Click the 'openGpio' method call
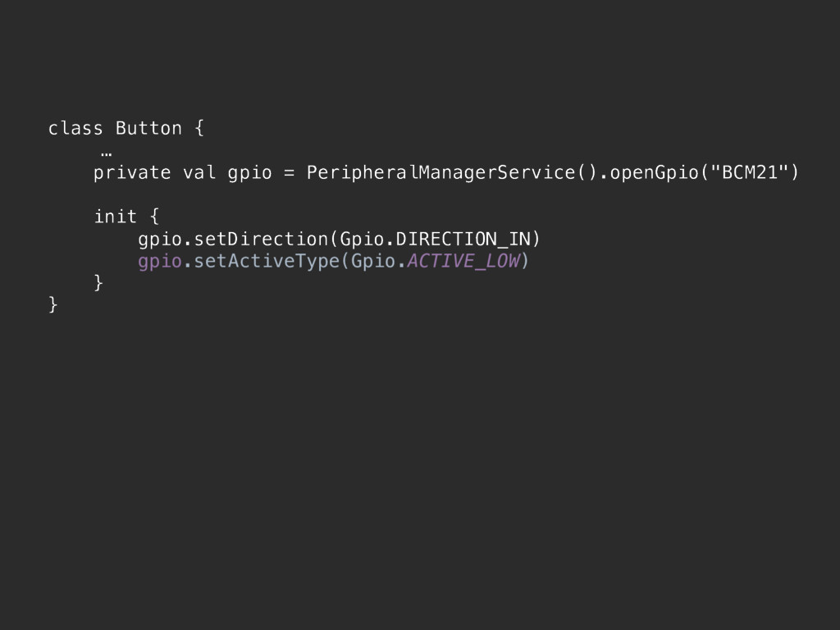Viewport: 840px width, 630px height. (x=654, y=173)
